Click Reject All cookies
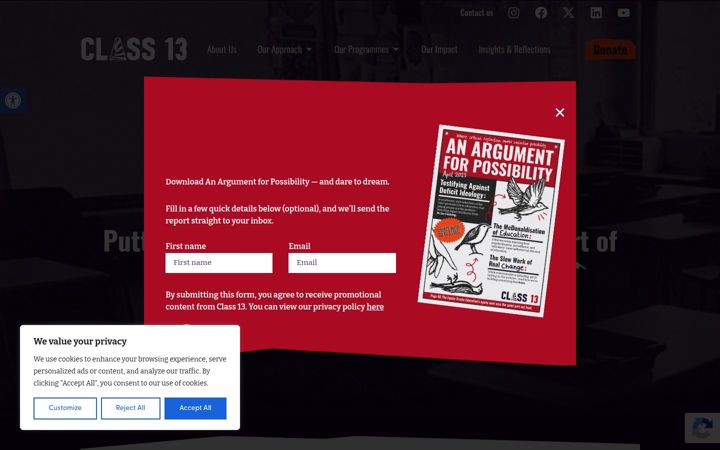This screenshot has width=720, height=450. point(130,408)
